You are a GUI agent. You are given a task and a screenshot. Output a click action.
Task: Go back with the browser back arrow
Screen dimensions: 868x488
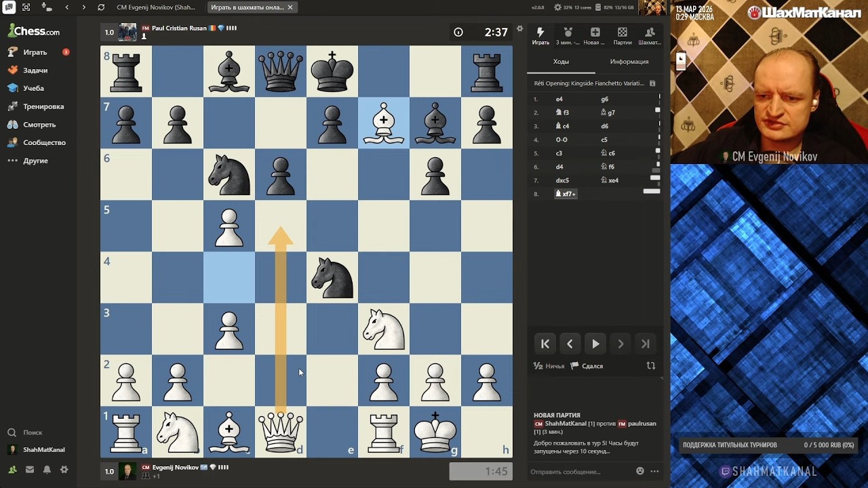(x=66, y=7)
